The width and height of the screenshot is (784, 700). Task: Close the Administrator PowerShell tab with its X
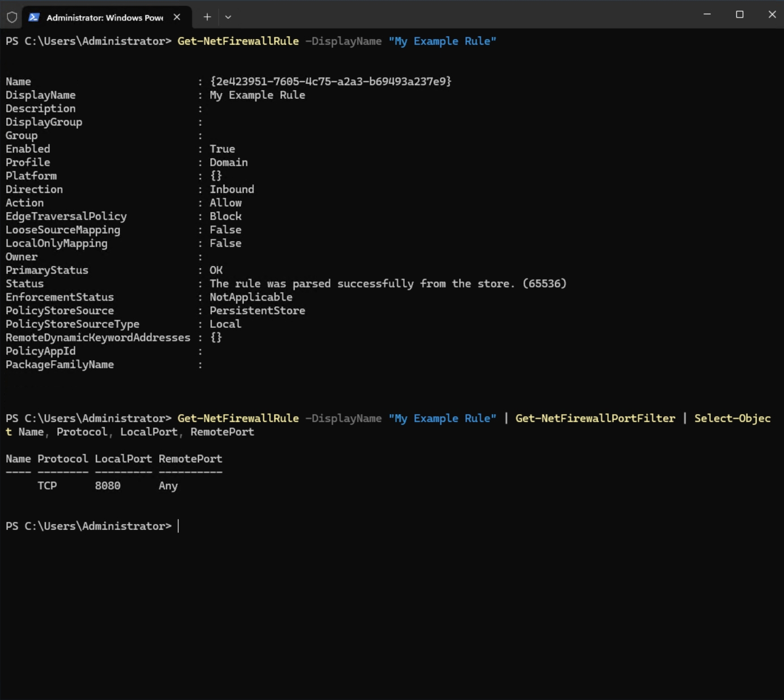point(176,17)
